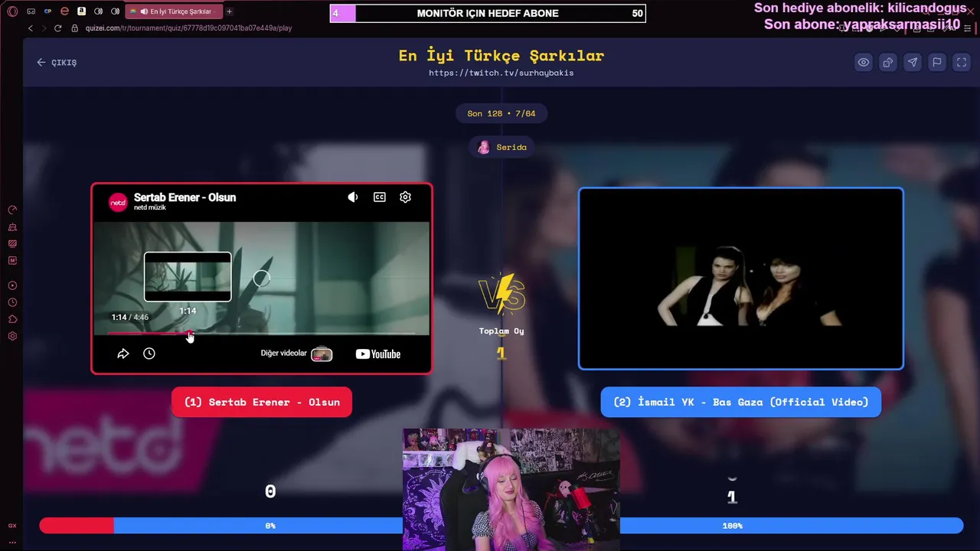
Task: Open Extensions sidebar puzzle-piece icon
Action: click(x=12, y=319)
